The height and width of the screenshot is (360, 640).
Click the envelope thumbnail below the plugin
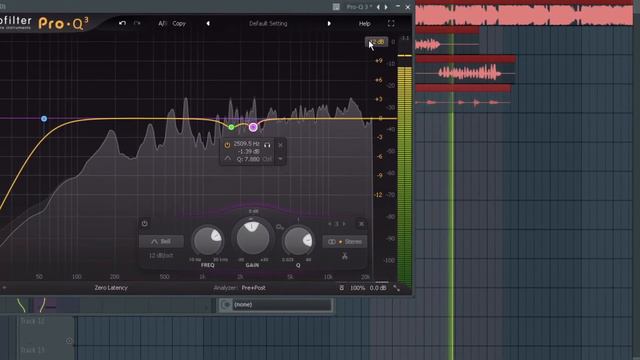coord(32,305)
